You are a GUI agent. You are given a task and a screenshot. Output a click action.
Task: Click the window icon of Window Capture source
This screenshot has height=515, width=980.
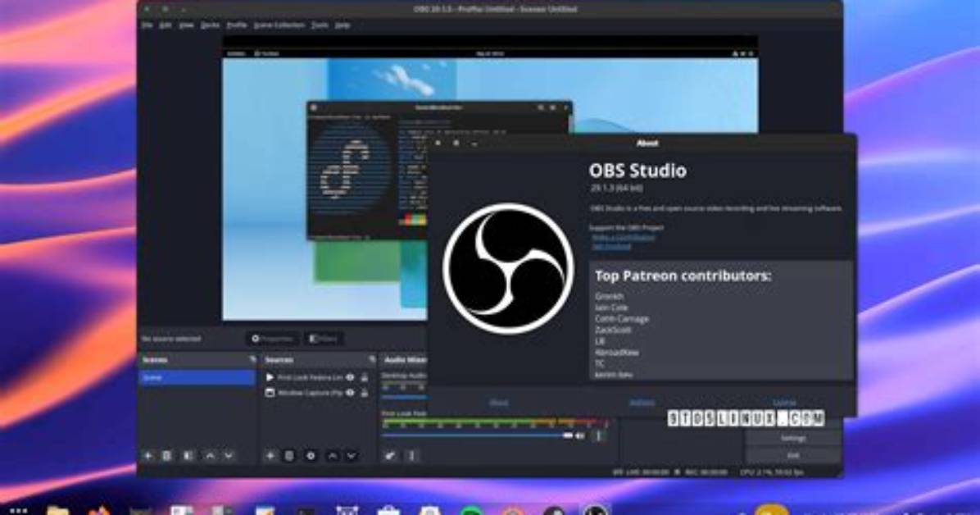coord(270,393)
